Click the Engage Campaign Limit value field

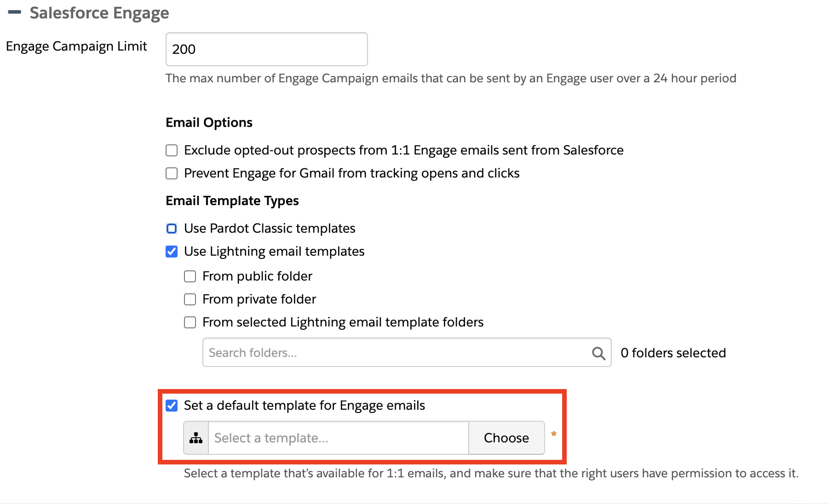click(266, 49)
